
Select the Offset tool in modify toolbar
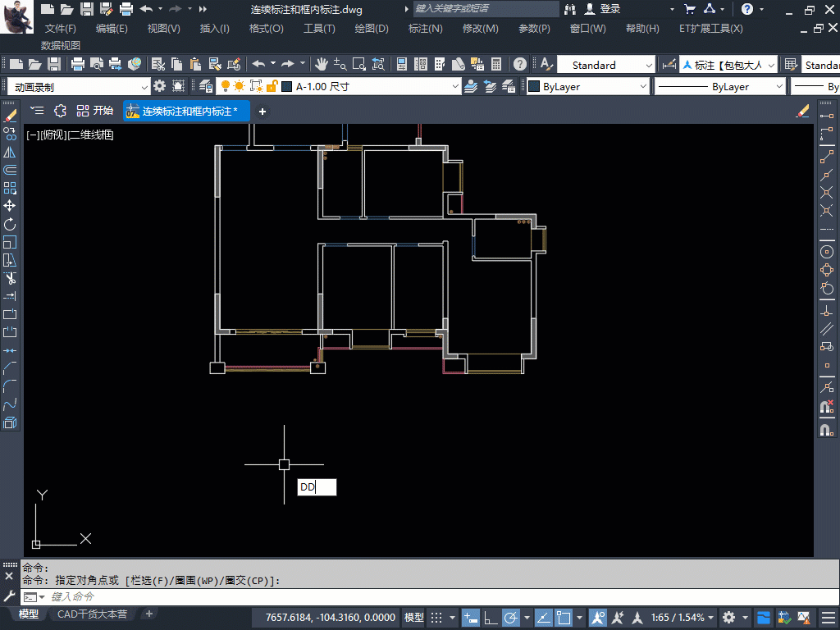click(10, 170)
